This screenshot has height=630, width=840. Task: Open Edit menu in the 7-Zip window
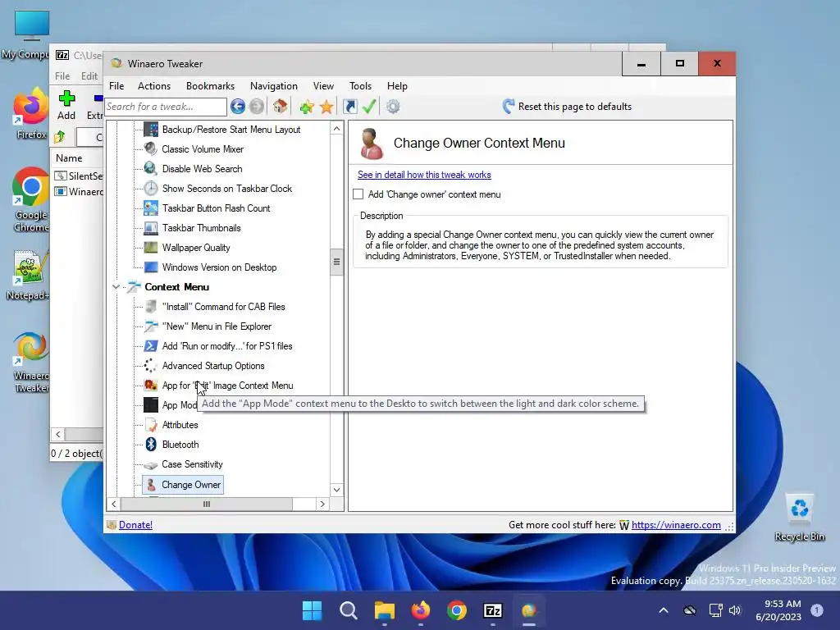tap(89, 76)
